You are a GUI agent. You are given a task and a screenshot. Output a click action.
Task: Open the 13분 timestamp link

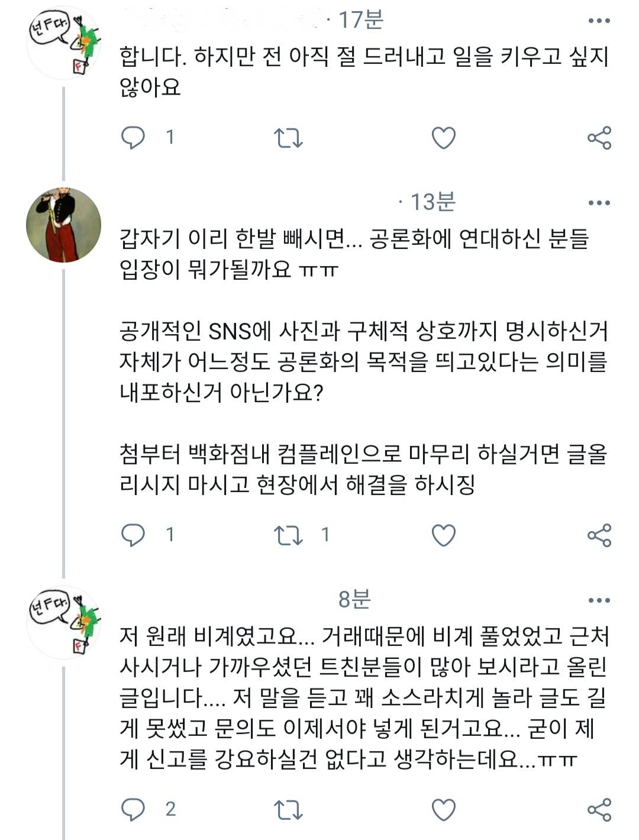[433, 202]
